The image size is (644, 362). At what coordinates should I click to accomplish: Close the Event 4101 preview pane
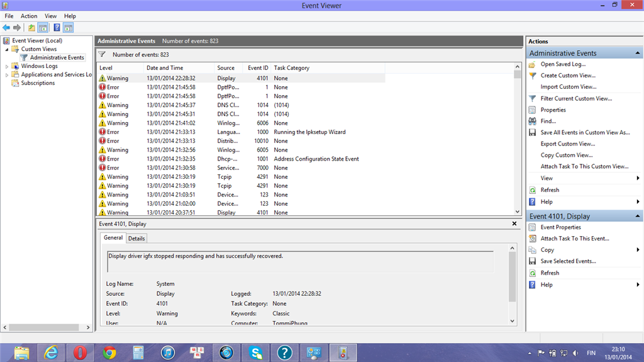(x=514, y=223)
